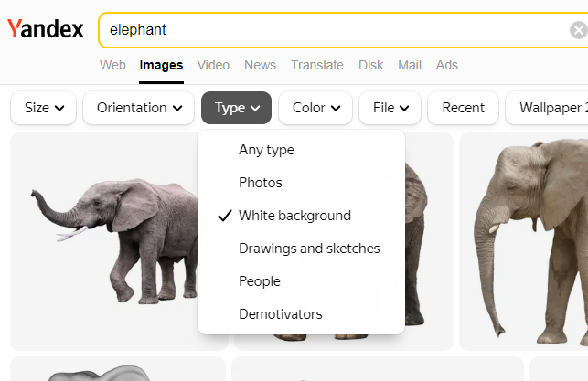Image resolution: width=588 pixels, height=381 pixels.
Task: Select the checked White background option
Action: (x=294, y=216)
